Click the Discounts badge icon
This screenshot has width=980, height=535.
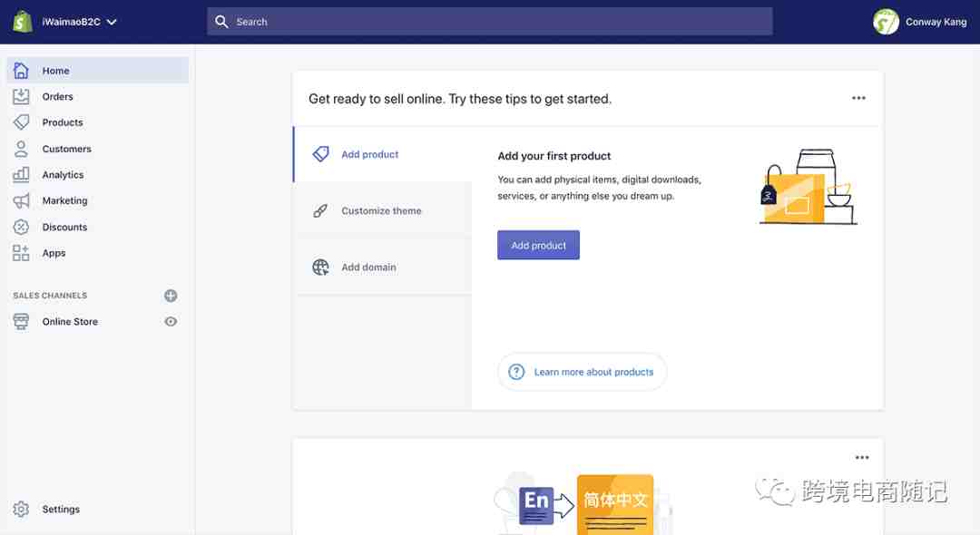click(x=21, y=227)
